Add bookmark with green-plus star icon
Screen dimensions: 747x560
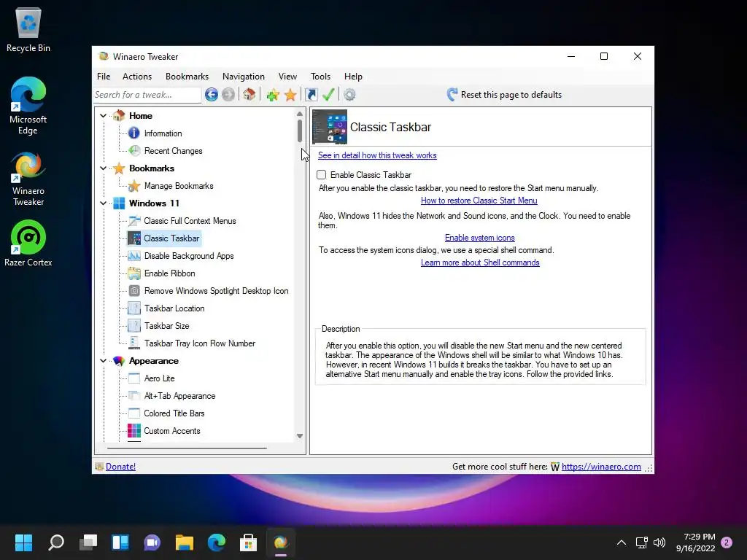pyautogui.click(x=273, y=95)
